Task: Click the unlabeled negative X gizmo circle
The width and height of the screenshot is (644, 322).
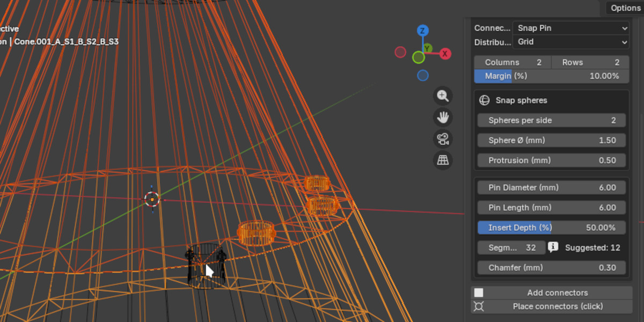Action: point(400,52)
